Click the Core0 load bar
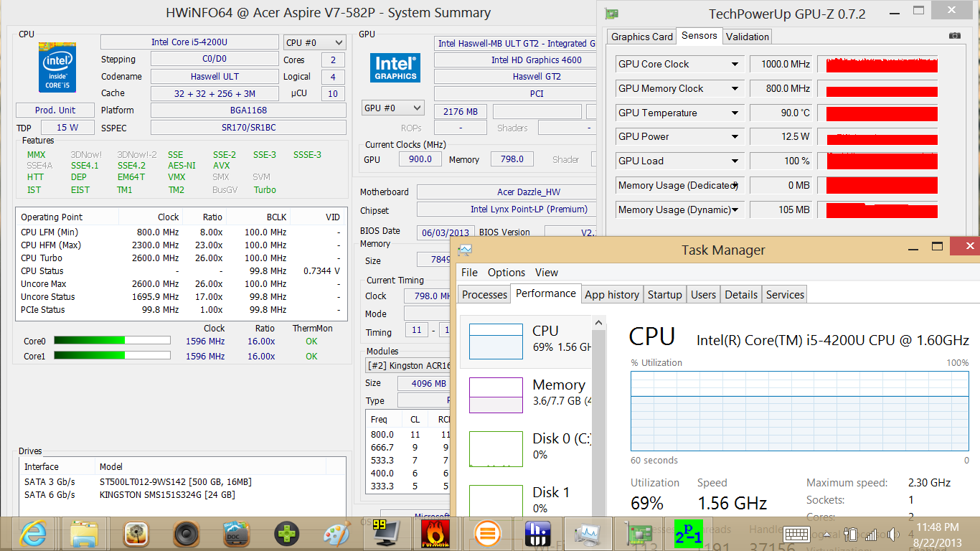The width and height of the screenshot is (980, 551). (112, 341)
